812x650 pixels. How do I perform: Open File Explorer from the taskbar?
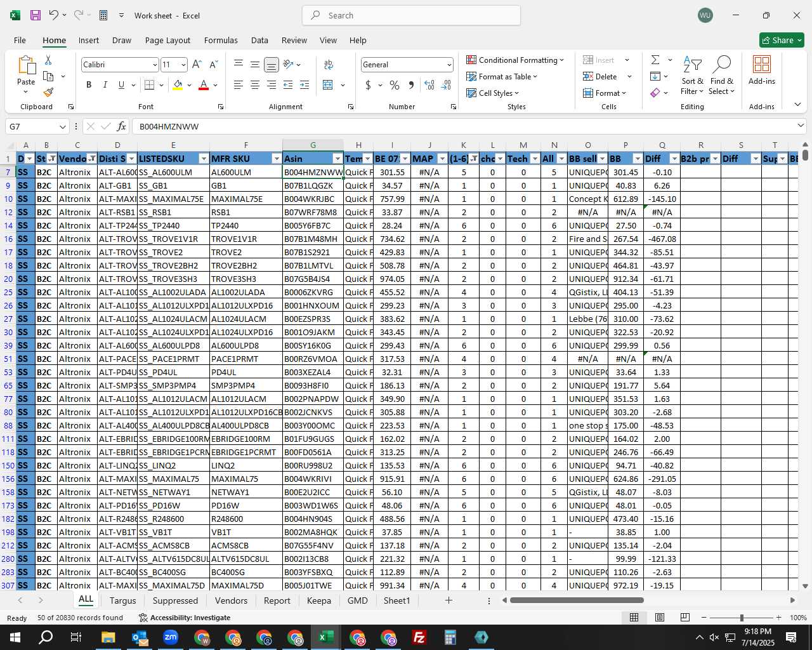(x=108, y=637)
